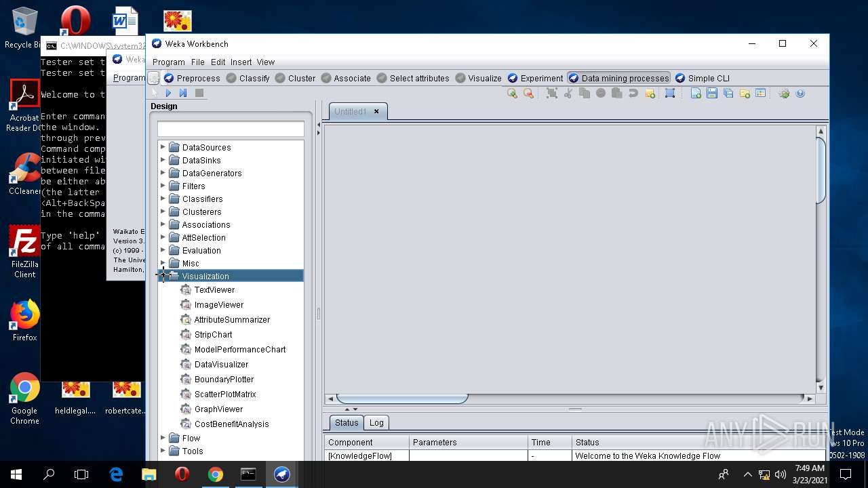This screenshot has width=868, height=488.
Task: Click the Zoom in toolbar icon
Action: [512, 94]
